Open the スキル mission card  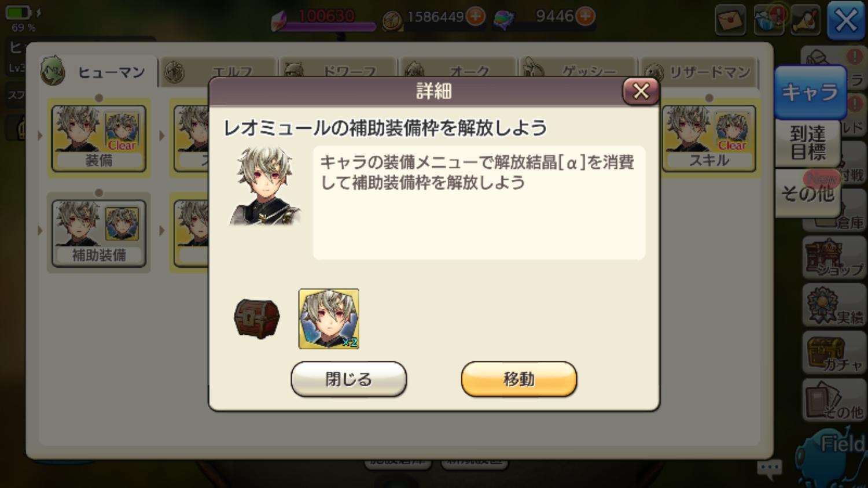[709, 138]
